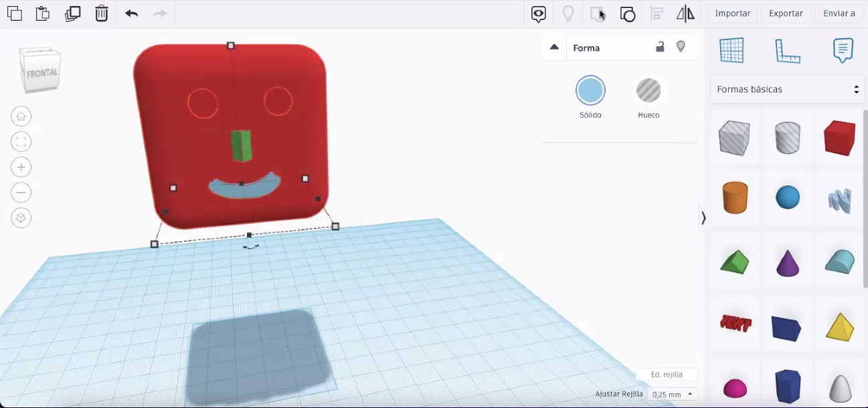Click the Paste clipboard icon
The height and width of the screenshot is (408, 868).
coord(42,13)
